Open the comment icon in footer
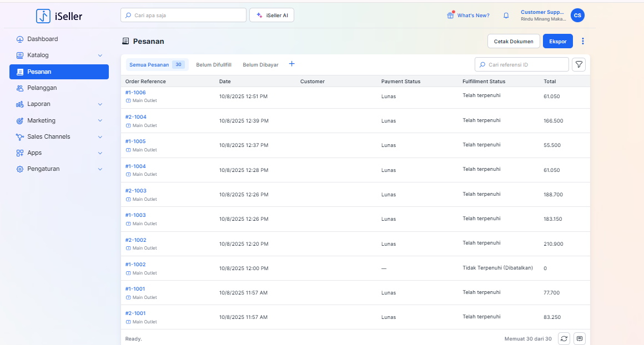 point(580,338)
